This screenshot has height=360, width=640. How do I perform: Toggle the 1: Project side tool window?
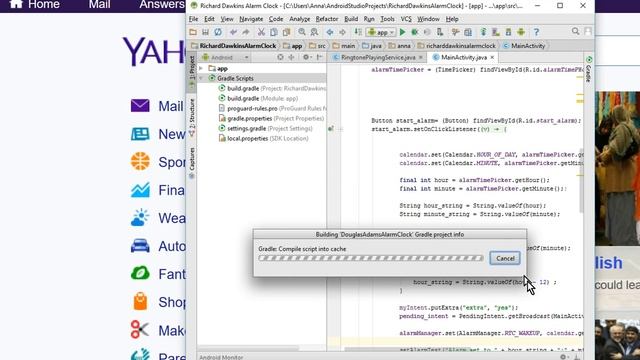pyautogui.click(x=192, y=71)
